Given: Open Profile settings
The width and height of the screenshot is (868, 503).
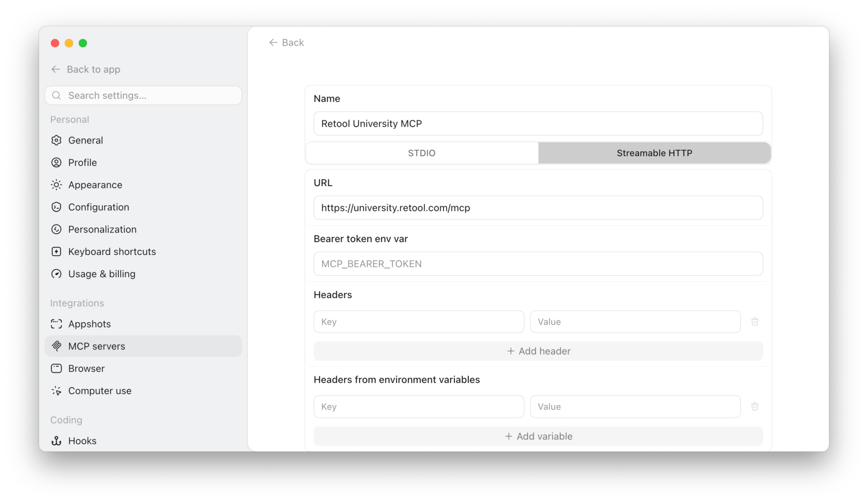Looking at the screenshot, I should pos(143,162).
